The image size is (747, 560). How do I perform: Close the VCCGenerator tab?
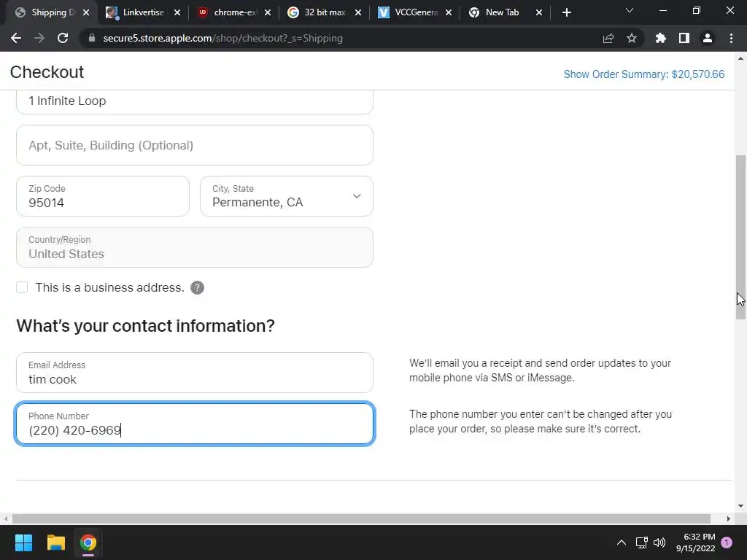point(449,12)
